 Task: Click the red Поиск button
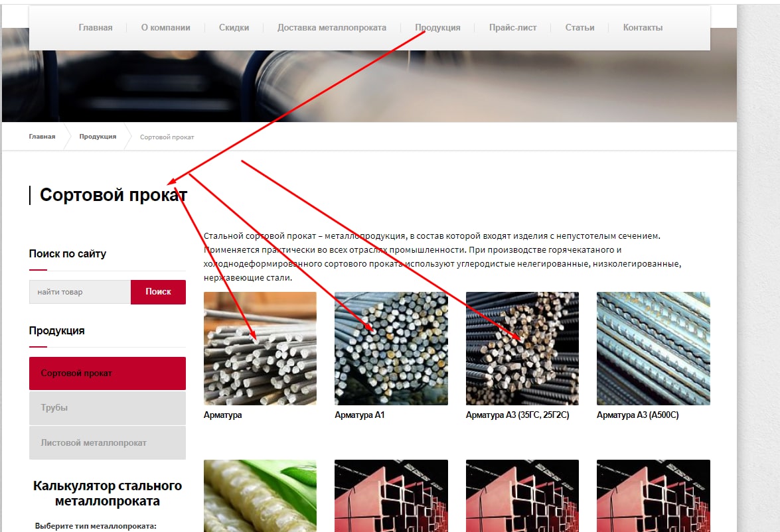click(x=158, y=292)
